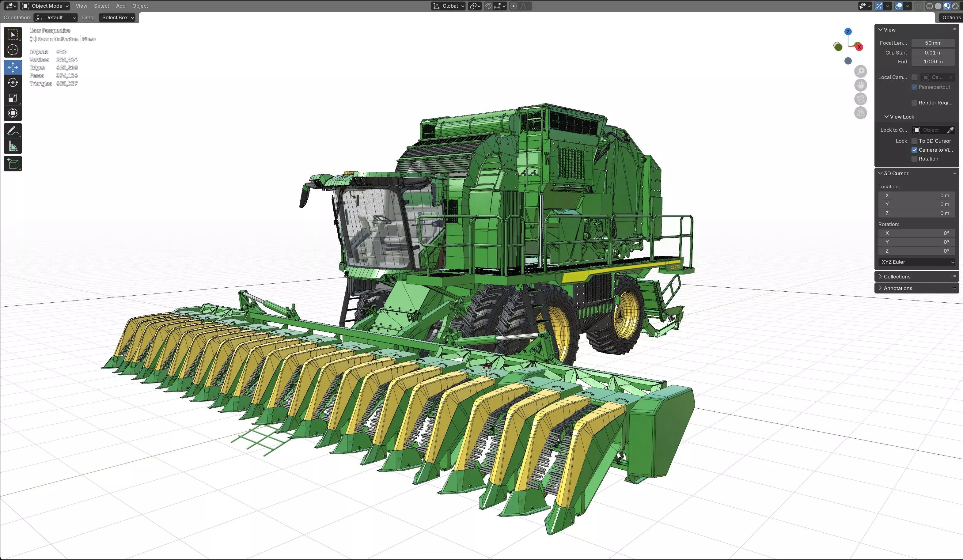Toggle camera view gizmo button

point(861,99)
